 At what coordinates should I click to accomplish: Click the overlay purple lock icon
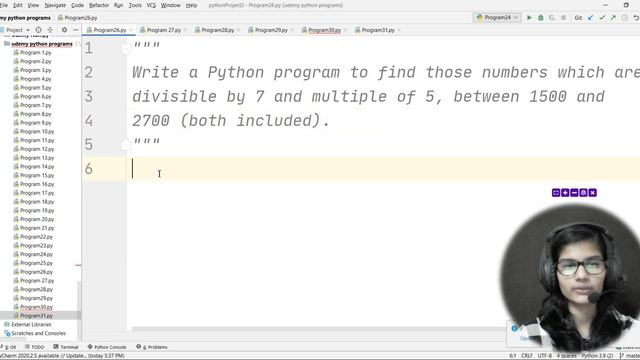(583, 193)
